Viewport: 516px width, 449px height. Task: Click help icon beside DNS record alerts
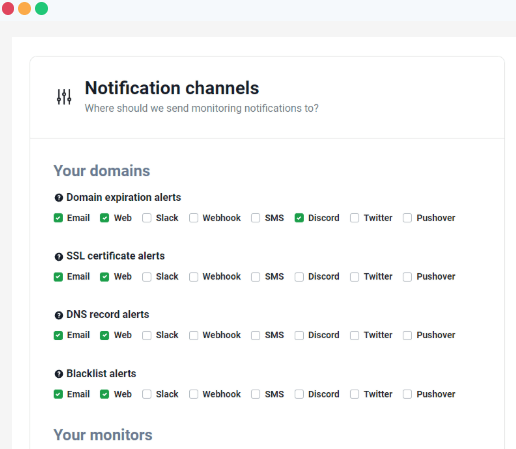[59, 315]
